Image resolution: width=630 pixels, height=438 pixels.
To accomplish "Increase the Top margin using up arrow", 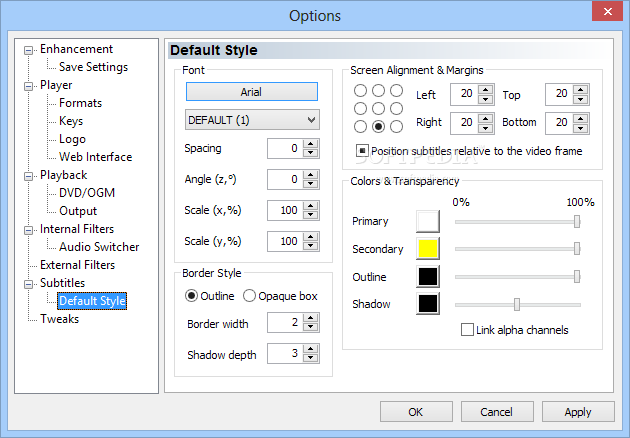I will (x=581, y=90).
